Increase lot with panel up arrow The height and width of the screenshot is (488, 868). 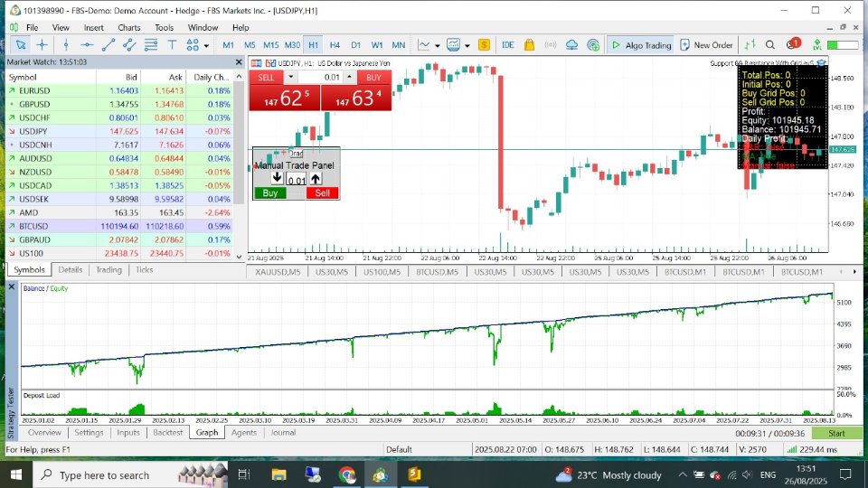click(x=316, y=179)
